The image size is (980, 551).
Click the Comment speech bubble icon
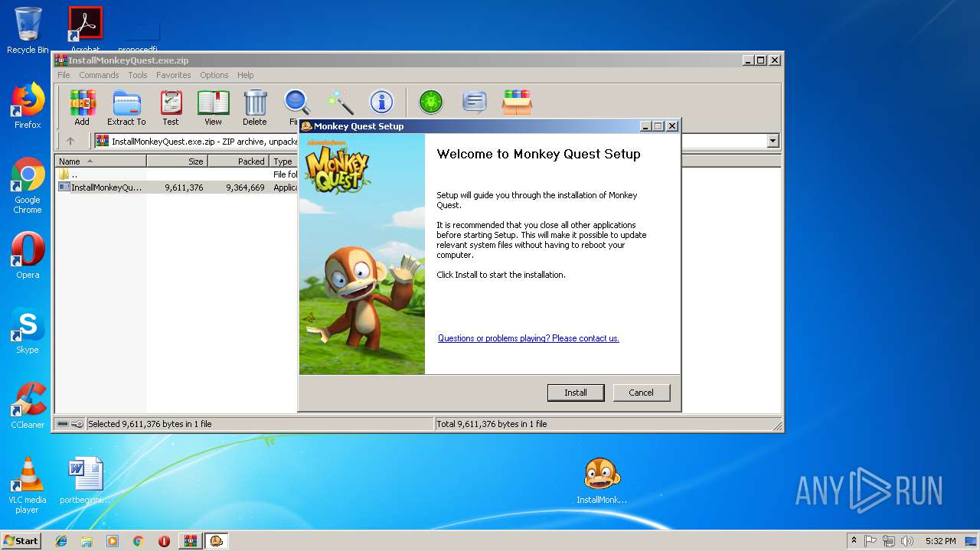[475, 102]
